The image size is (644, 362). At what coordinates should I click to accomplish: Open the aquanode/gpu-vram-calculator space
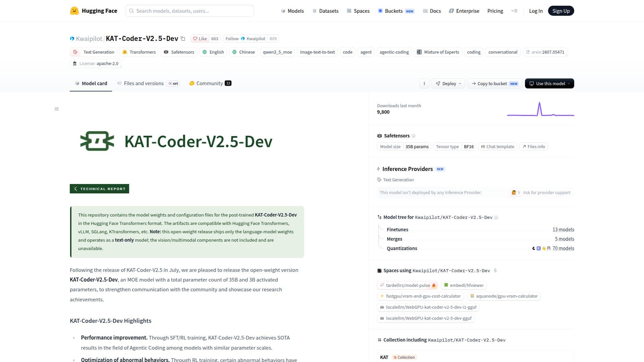(x=504, y=296)
